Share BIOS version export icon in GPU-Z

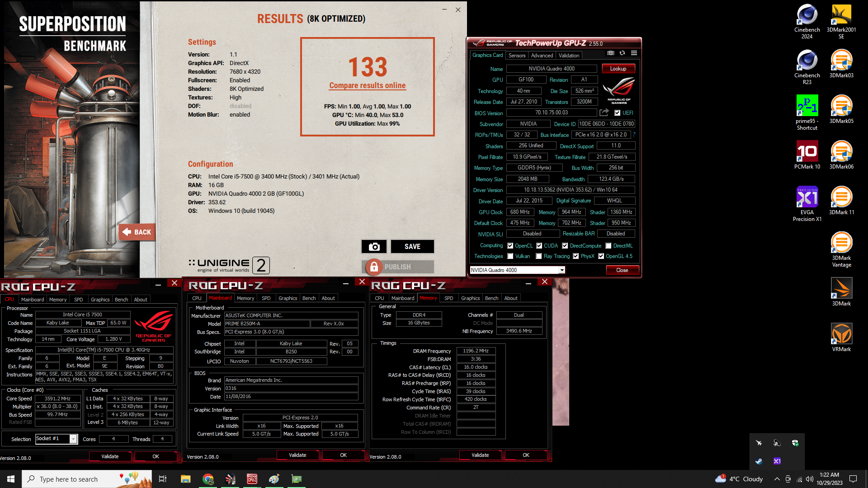click(604, 113)
